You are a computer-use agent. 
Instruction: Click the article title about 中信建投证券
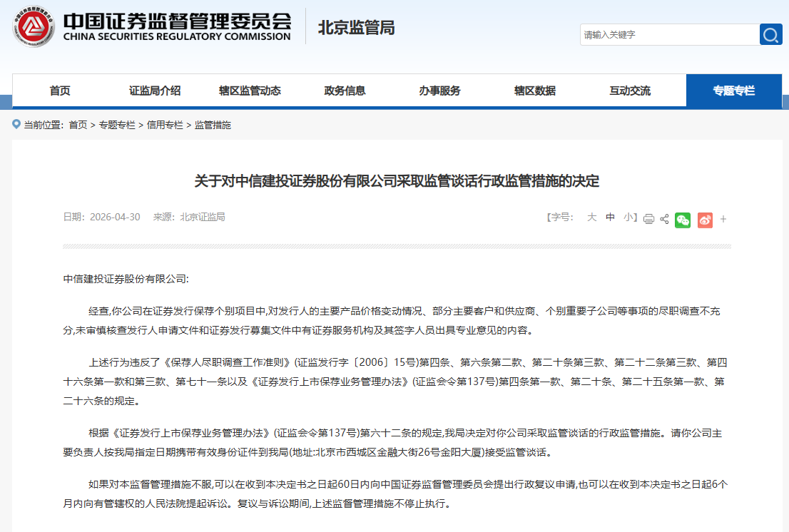tap(397, 181)
